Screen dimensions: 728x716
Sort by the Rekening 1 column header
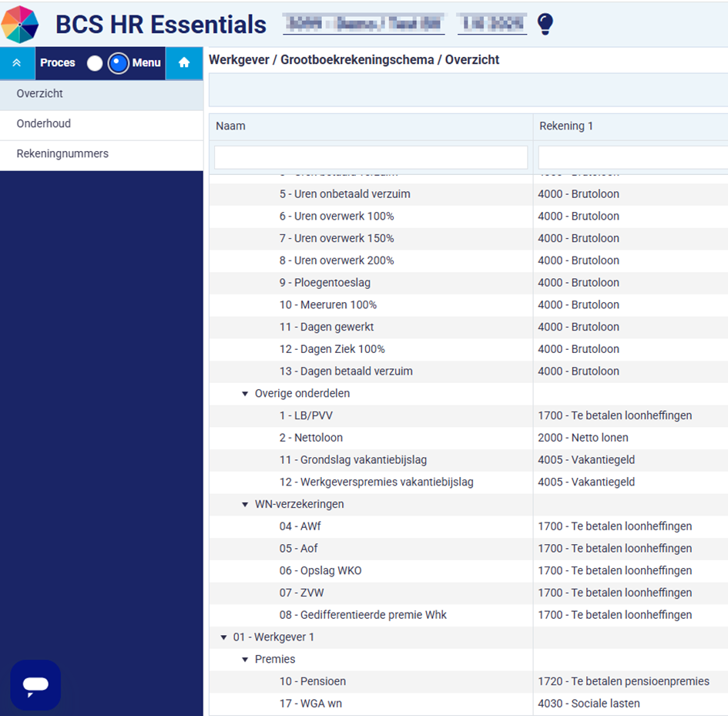(x=630, y=126)
